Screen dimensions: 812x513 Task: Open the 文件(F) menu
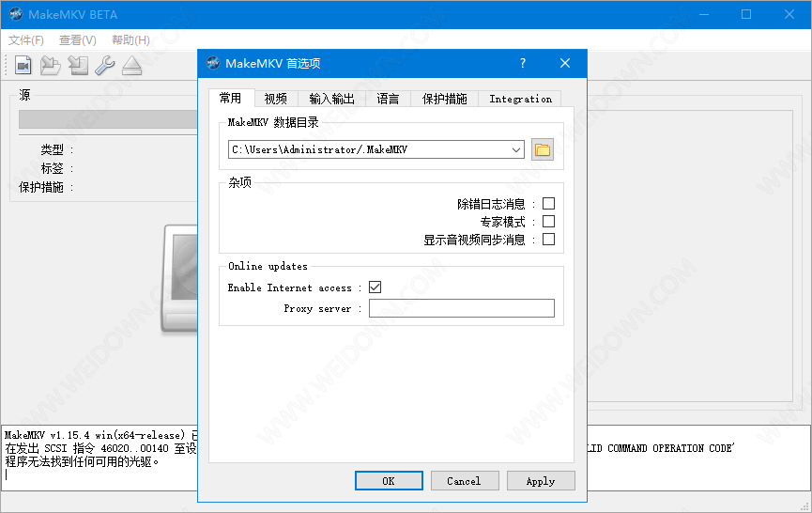[26, 39]
